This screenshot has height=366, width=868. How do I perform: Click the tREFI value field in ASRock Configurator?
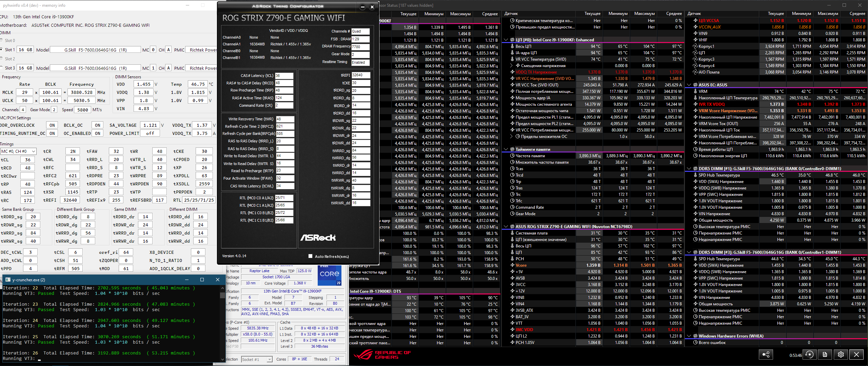360,75
